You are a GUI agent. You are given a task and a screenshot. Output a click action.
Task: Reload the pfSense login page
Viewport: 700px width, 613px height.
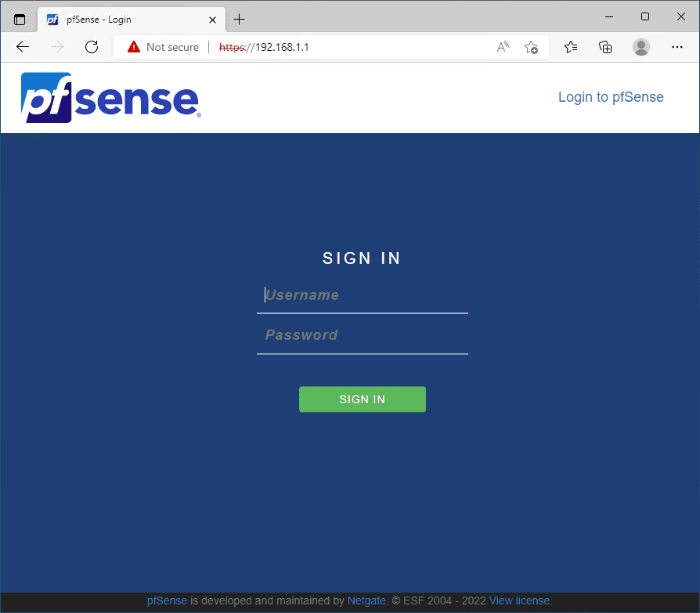92,47
